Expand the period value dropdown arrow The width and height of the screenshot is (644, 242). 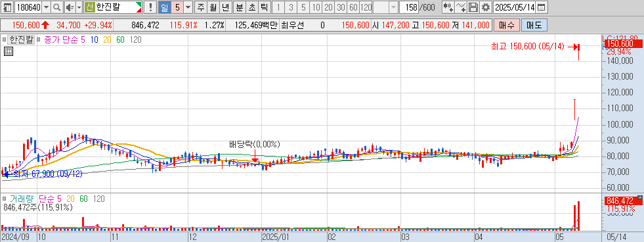(x=188, y=7)
